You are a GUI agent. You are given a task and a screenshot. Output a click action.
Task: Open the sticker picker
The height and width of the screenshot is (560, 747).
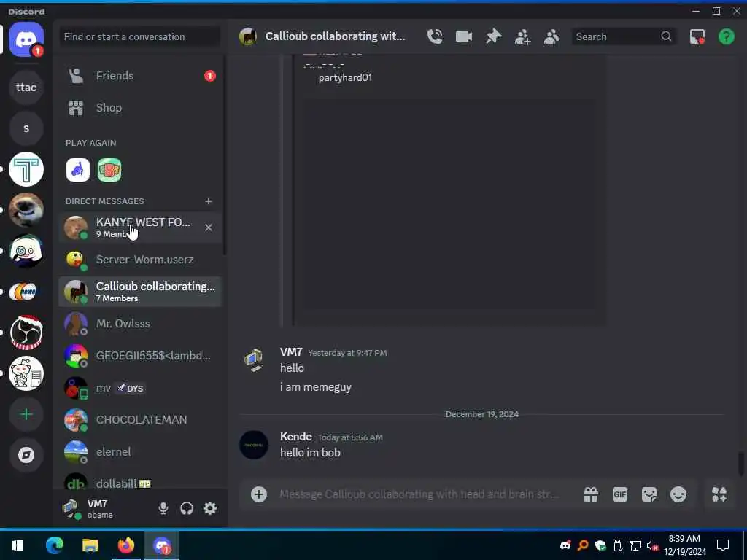649,494
